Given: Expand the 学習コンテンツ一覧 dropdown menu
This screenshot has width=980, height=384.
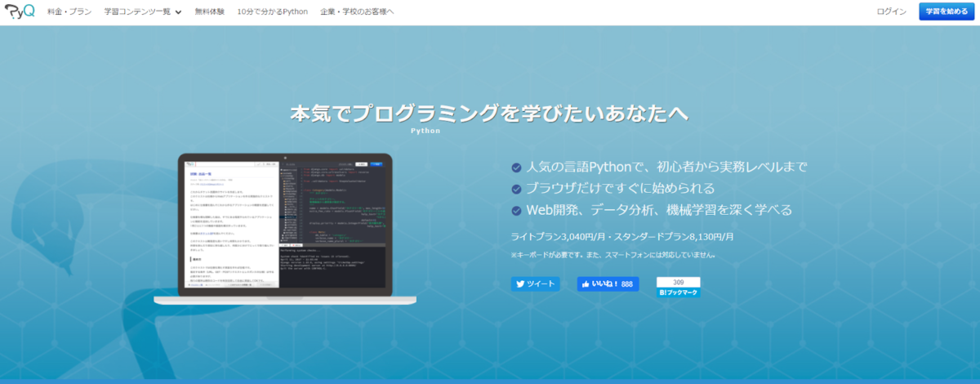Looking at the screenshot, I should [143, 11].
